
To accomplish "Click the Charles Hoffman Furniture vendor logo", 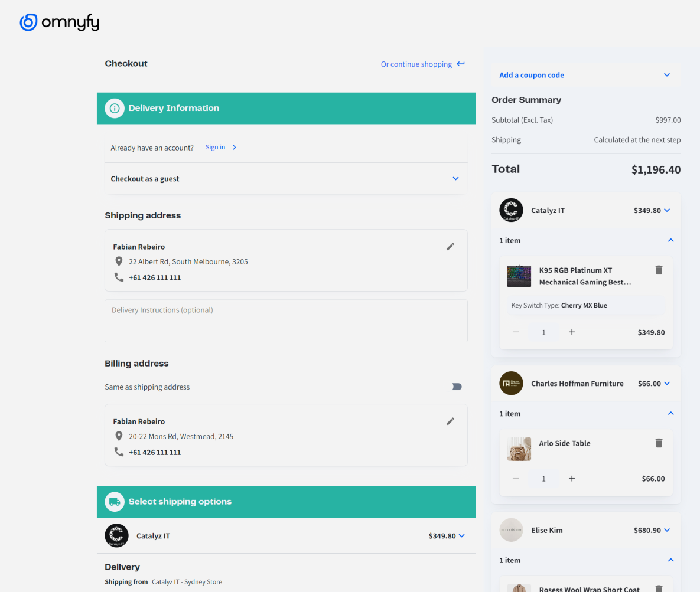I will (x=511, y=383).
